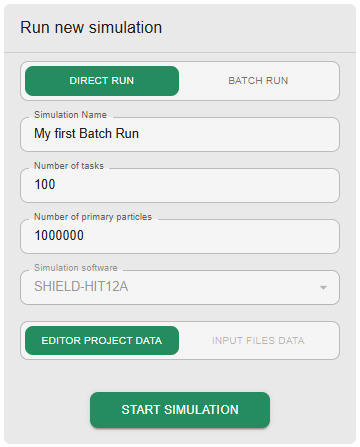This screenshot has height=447, width=360.
Task: Select Input Files Data option
Action: [258, 340]
